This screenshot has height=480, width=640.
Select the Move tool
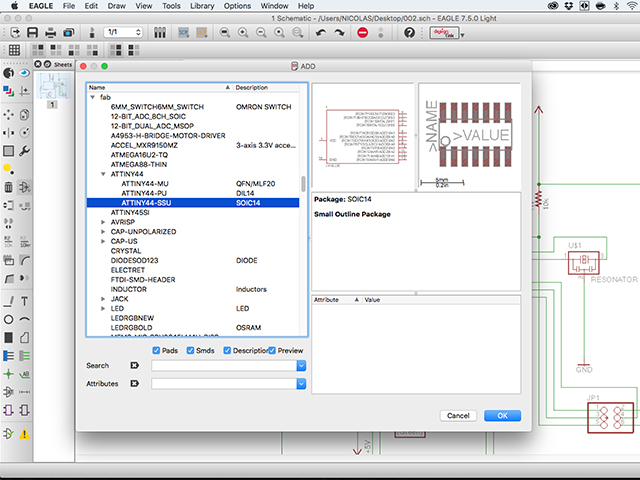pyautogui.click(x=8, y=115)
